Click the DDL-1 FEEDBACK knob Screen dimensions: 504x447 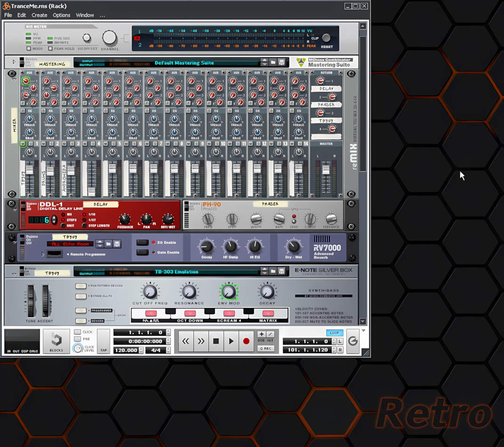coord(125,219)
